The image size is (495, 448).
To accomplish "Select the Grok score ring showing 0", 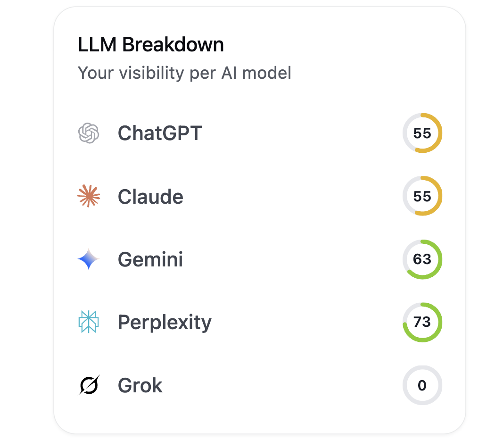I will click(422, 385).
